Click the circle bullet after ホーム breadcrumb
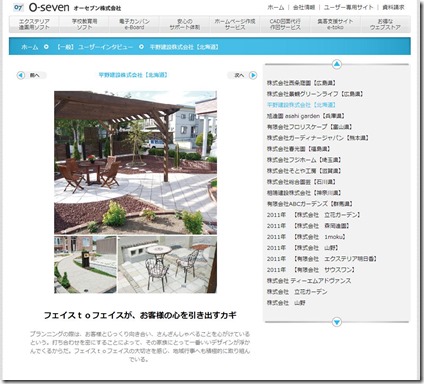The width and height of the screenshot is (424, 384). click(x=46, y=47)
